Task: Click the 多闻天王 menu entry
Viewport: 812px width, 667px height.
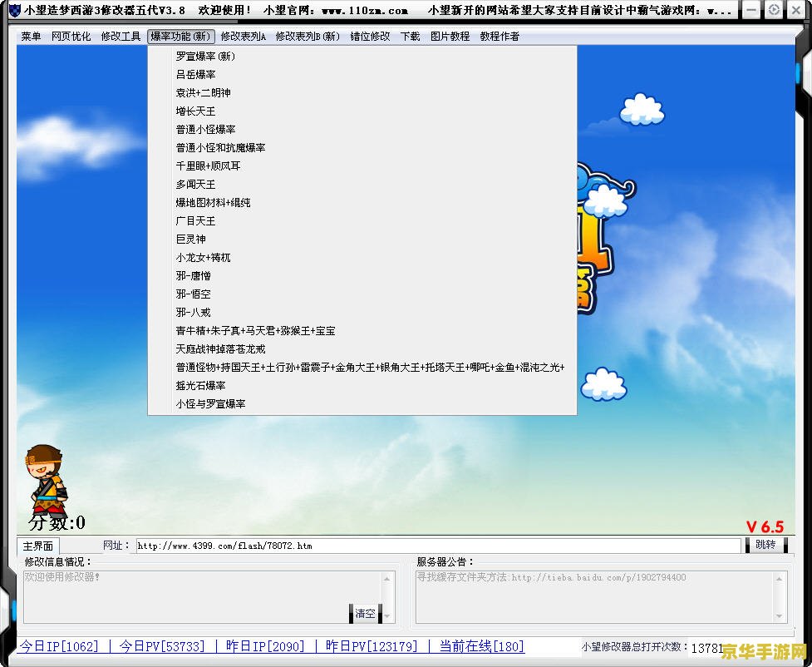Action: click(362, 185)
